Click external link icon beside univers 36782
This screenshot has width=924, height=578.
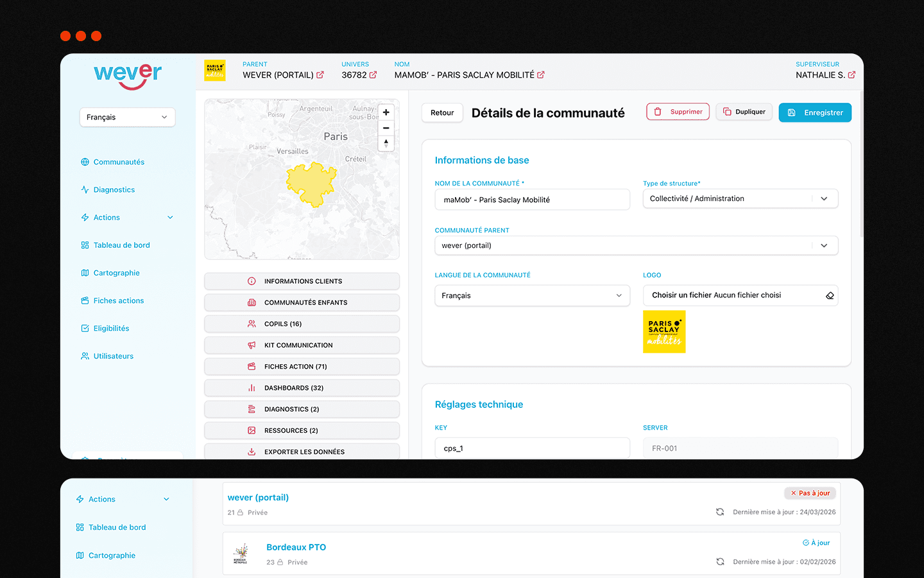coord(373,75)
